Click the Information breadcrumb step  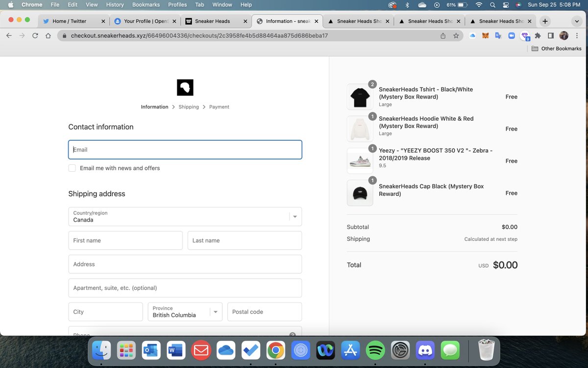[154, 107]
